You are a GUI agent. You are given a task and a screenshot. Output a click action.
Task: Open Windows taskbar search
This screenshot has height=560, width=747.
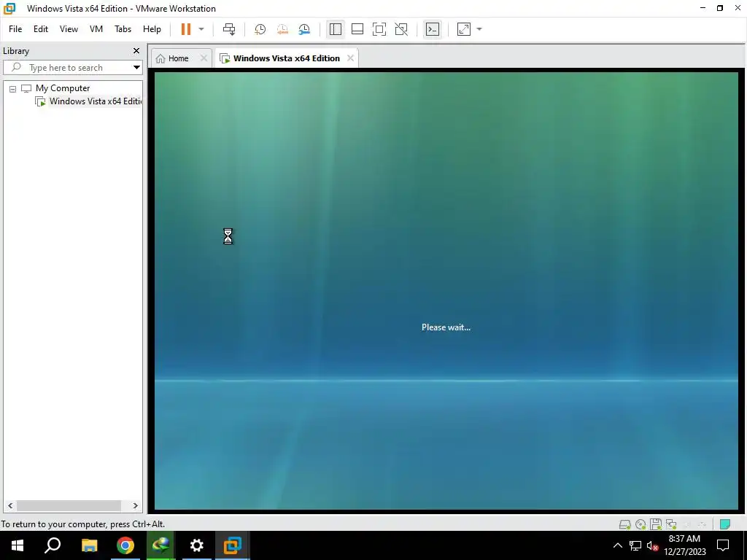(x=53, y=545)
